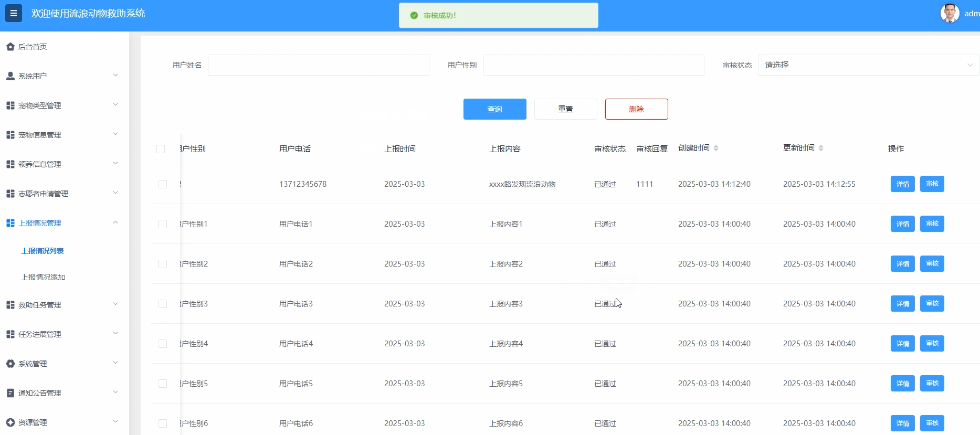Click the notice icon beside 通知公告管理
The width and height of the screenshot is (980, 435).
coord(10,393)
